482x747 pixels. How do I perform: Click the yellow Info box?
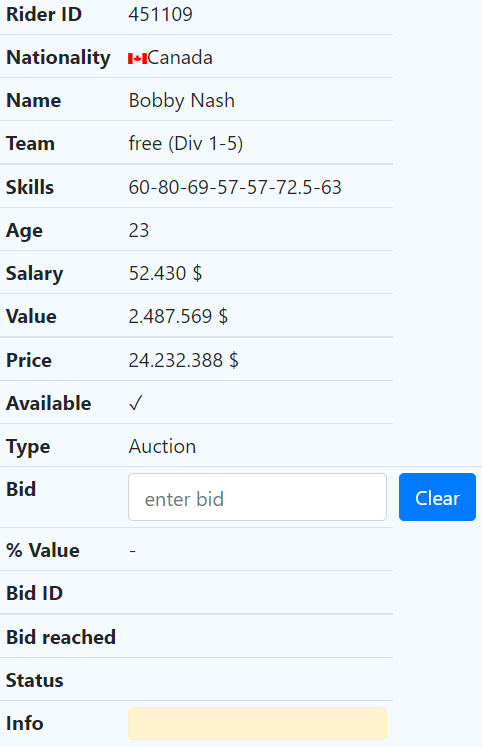click(257, 723)
